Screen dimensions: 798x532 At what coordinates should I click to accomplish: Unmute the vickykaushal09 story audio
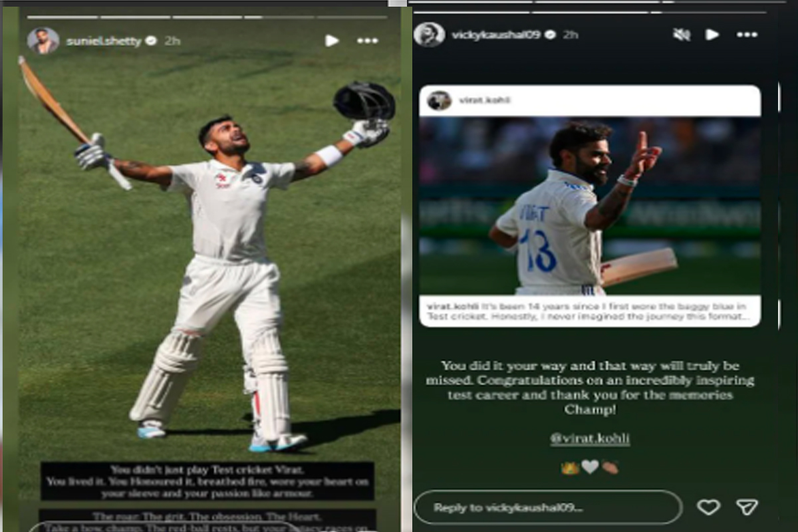(x=681, y=35)
